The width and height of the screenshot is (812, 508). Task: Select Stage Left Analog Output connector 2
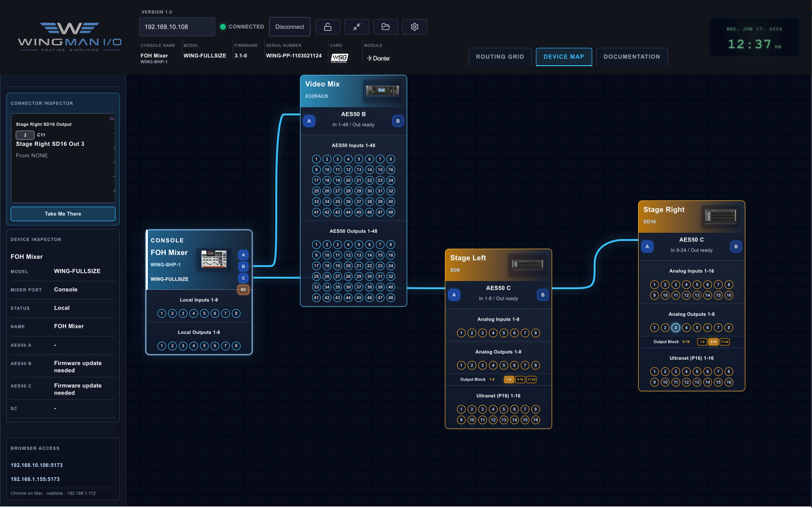coord(472,365)
